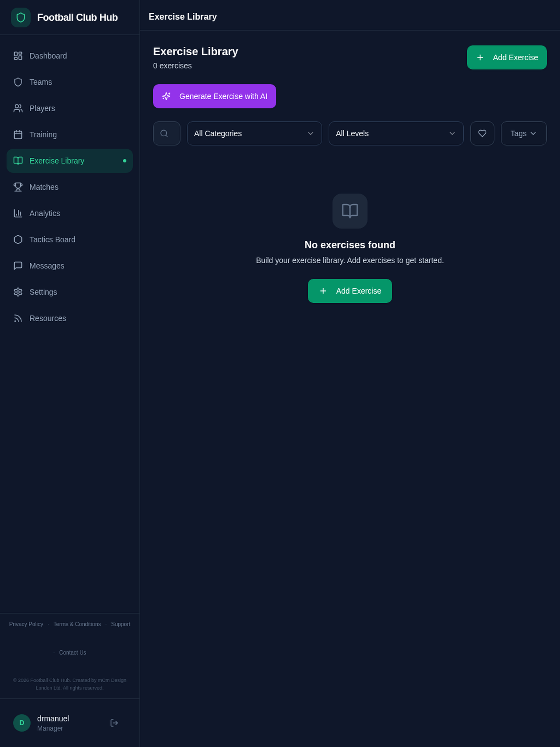Click the Contact Us link
This screenshot has width=560, height=747.
(x=72, y=653)
